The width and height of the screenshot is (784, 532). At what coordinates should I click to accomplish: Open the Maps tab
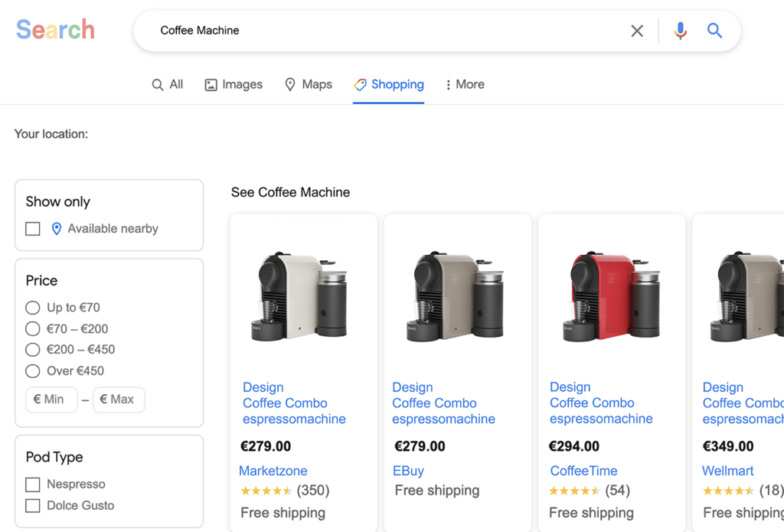[308, 84]
